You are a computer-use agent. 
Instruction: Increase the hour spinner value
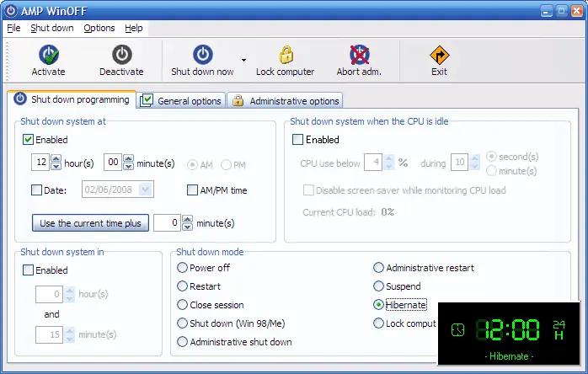[x=56, y=158]
